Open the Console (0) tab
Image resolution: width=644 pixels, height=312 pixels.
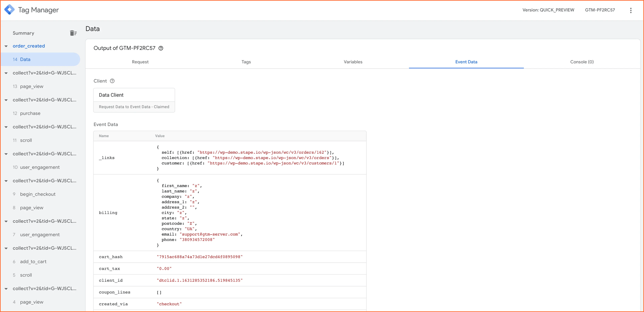click(x=582, y=62)
